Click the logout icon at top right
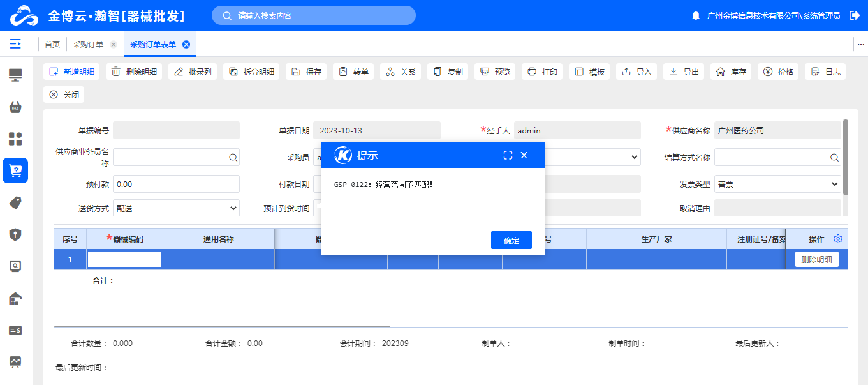This screenshot has width=868, height=385. tap(855, 15)
